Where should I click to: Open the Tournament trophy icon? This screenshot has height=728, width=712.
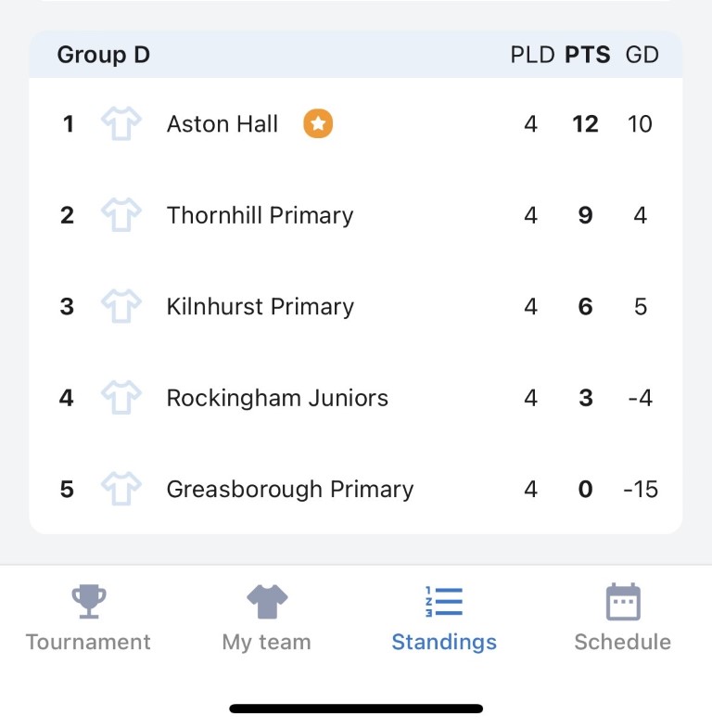[x=89, y=601]
